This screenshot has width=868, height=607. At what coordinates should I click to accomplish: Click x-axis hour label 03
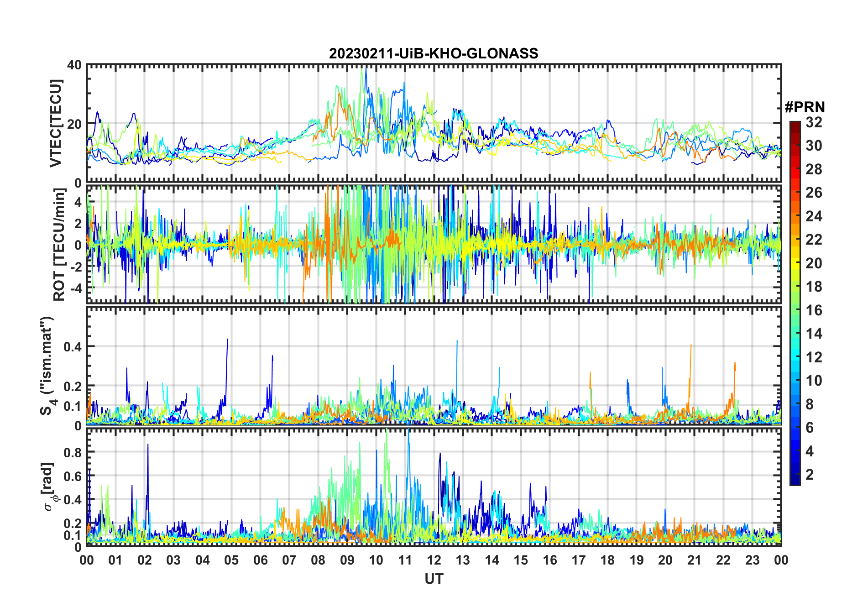(173, 560)
